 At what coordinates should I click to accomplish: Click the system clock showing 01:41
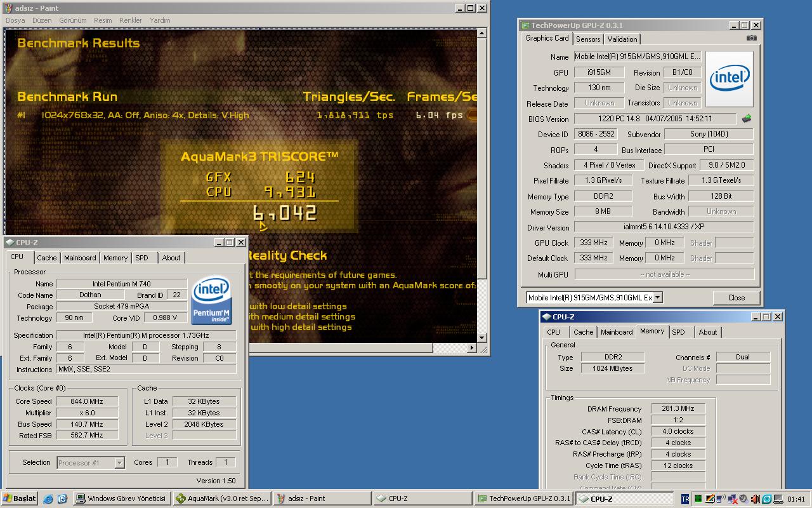pyautogui.click(x=796, y=499)
